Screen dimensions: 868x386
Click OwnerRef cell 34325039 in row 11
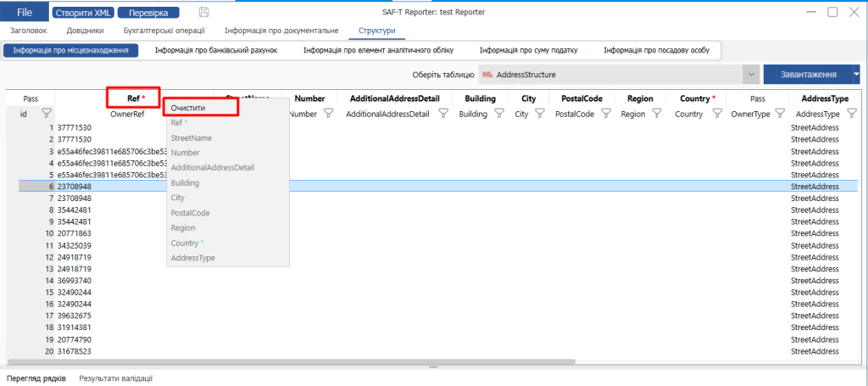[75, 245]
